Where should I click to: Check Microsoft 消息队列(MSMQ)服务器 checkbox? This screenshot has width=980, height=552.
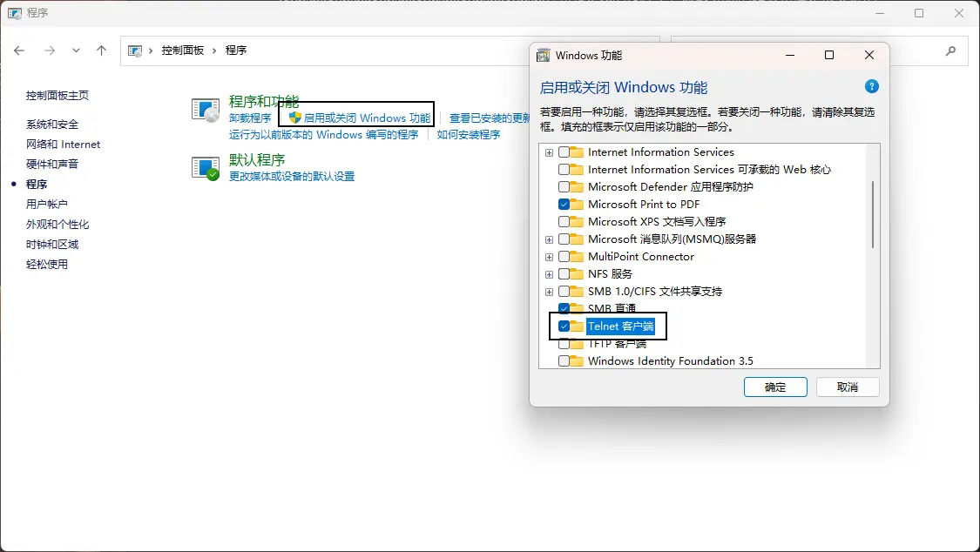tap(564, 239)
